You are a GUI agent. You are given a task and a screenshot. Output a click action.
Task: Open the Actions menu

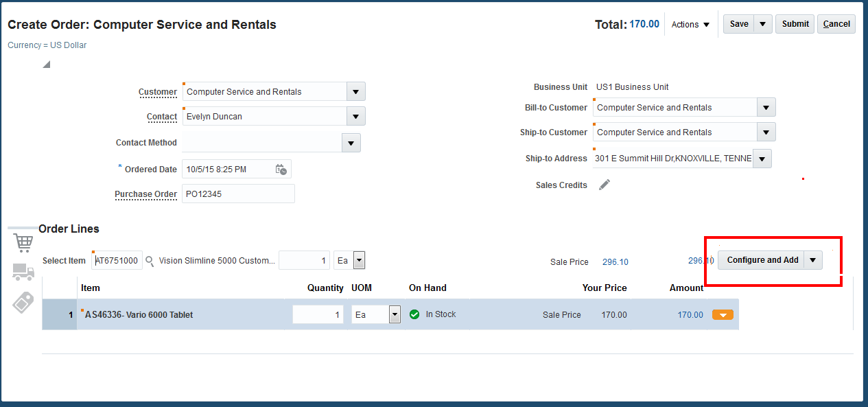pos(690,24)
